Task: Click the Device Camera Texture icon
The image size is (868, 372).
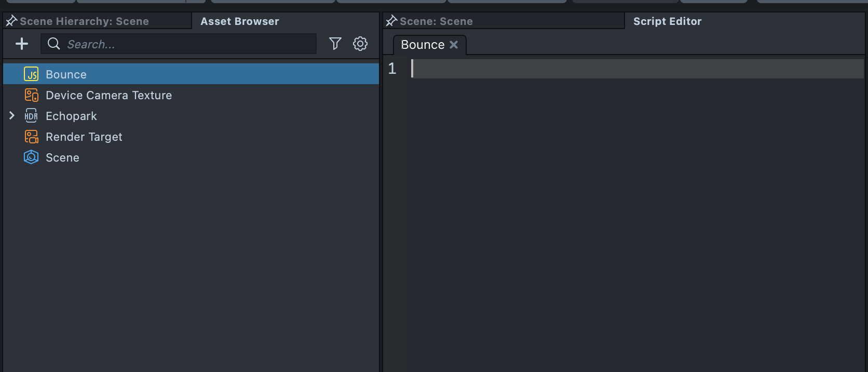Action: pyautogui.click(x=31, y=95)
